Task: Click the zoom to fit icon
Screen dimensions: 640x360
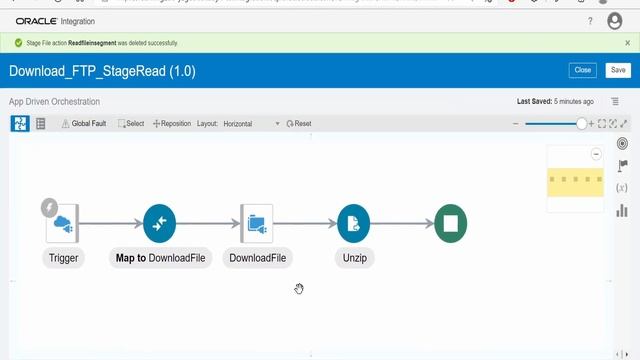Action: click(602, 124)
